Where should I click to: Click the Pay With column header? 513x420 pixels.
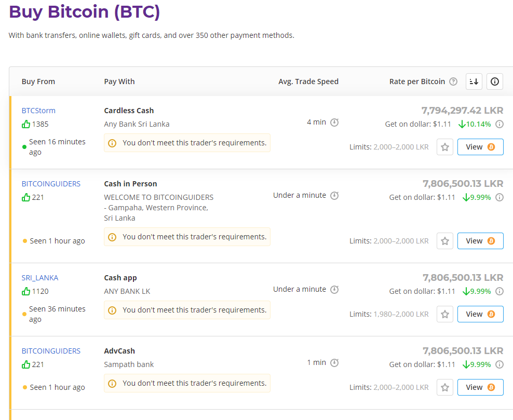tap(119, 82)
